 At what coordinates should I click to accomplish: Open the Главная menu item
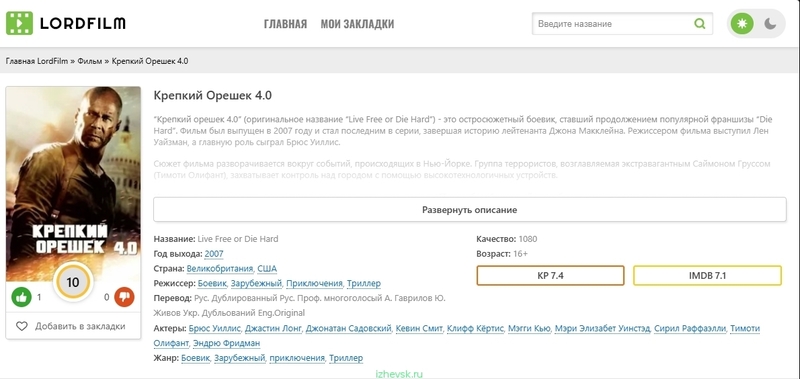point(285,24)
